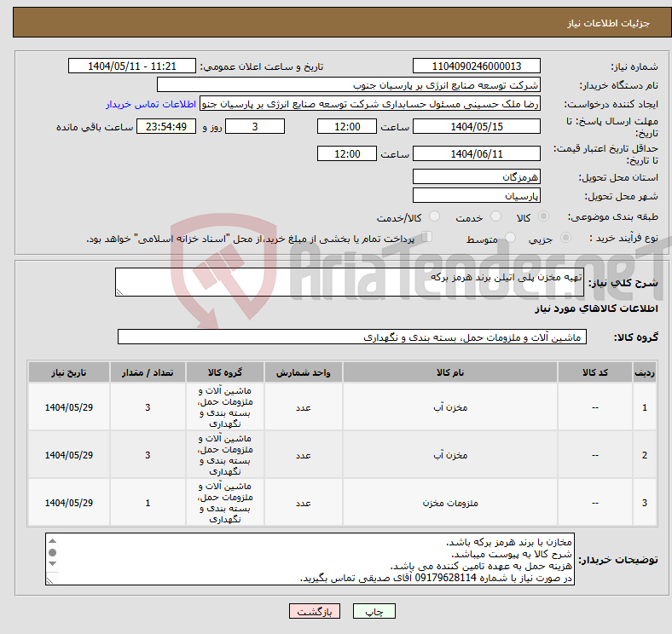672x634 pixels.
Task: Click ملزومات مخزن in row 3
Action: [x=450, y=503]
